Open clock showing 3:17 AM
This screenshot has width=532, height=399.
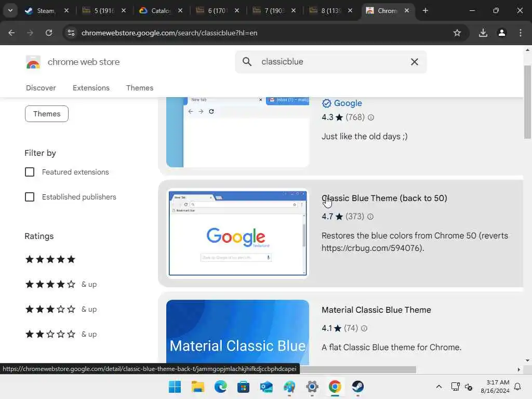495,387
